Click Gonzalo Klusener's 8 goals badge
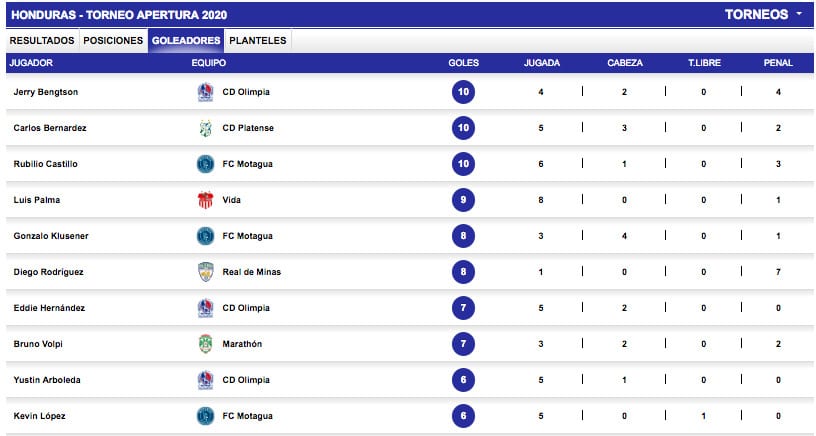This screenshot has height=436, width=816. point(463,236)
